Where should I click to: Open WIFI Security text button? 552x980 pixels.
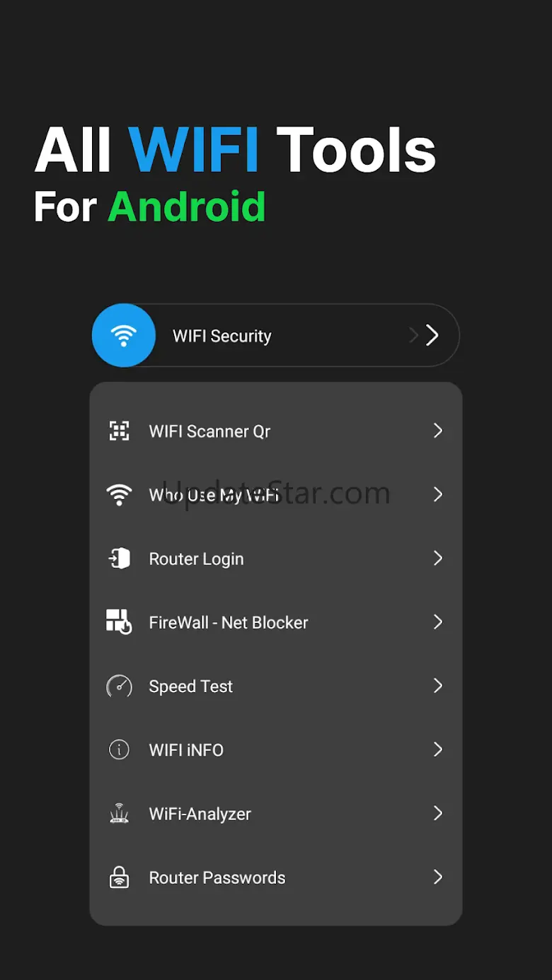click(x=222, y=336)
